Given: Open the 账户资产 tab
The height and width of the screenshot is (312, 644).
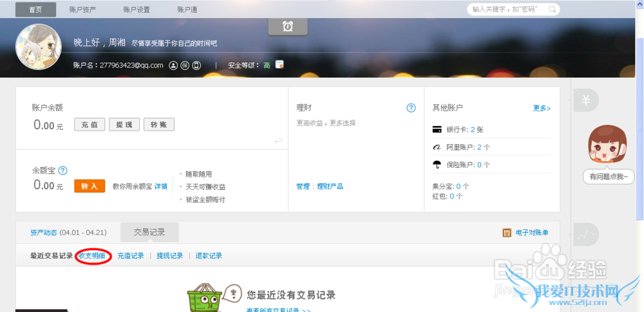Looking at the screenshot, I should pos(83,10).
